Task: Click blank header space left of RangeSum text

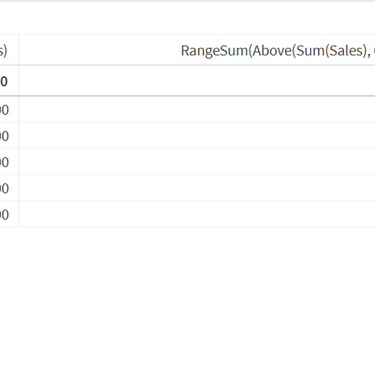Action: click(100, 50)
